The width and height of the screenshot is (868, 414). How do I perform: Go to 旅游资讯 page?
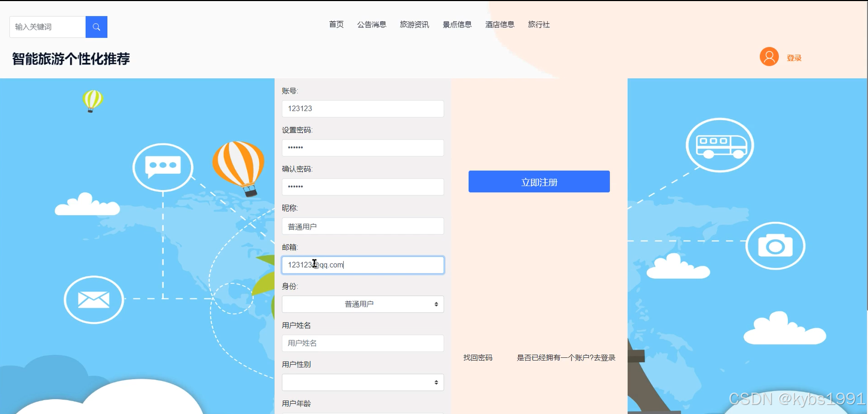point(414,25)
